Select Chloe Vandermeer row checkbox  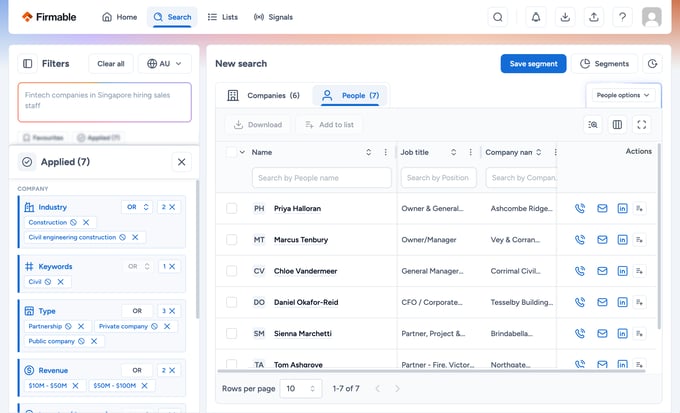pyautogui.click(x=232, y=271)
